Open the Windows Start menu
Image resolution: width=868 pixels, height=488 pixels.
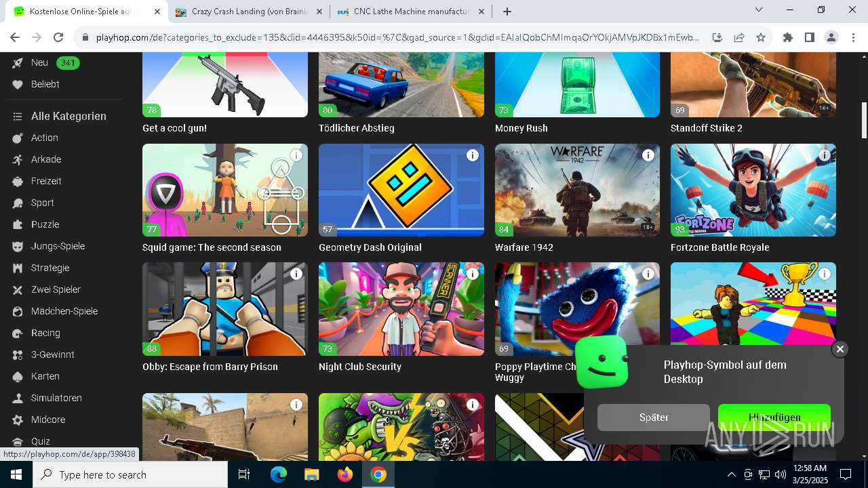(x=16, y=474)
